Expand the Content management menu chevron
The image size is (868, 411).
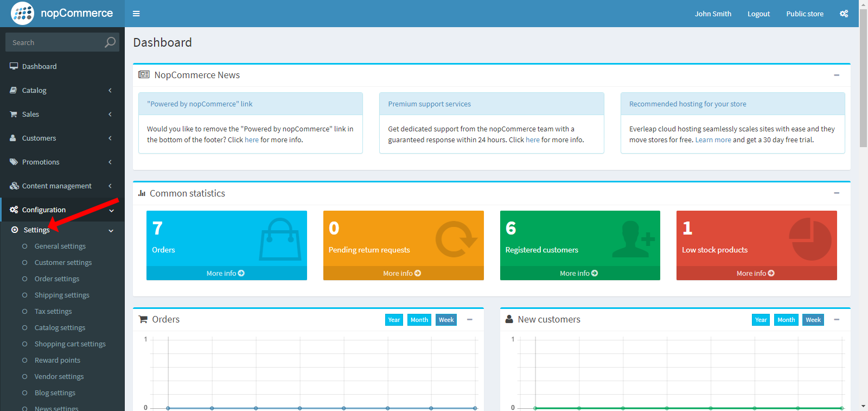coord(110,186)
